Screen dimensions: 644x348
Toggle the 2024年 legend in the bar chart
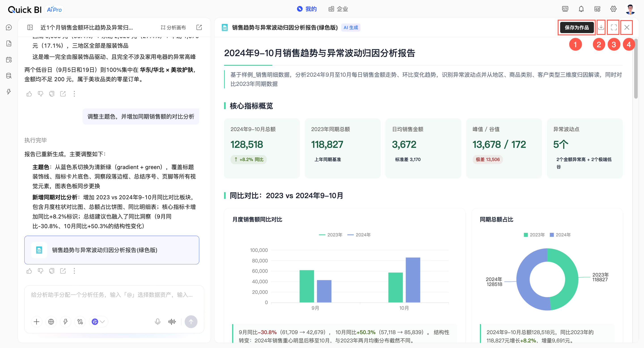tap(359, 235)
